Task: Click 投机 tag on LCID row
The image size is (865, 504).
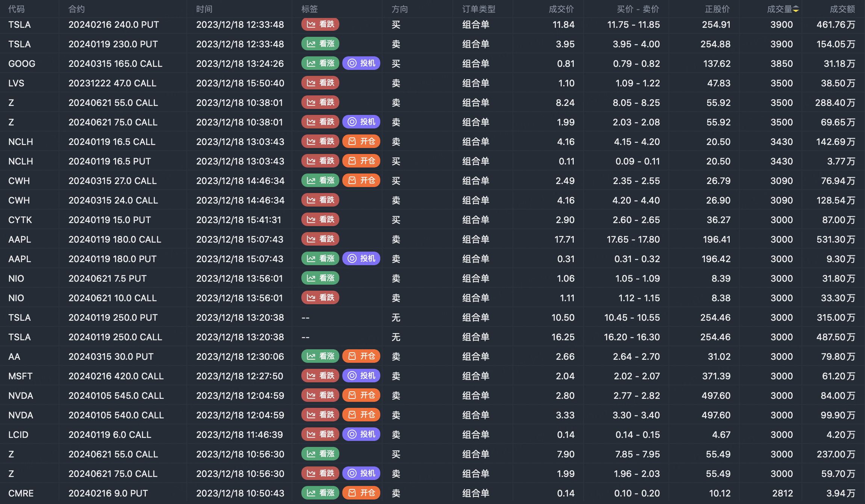Action: (x=361, y=435)
